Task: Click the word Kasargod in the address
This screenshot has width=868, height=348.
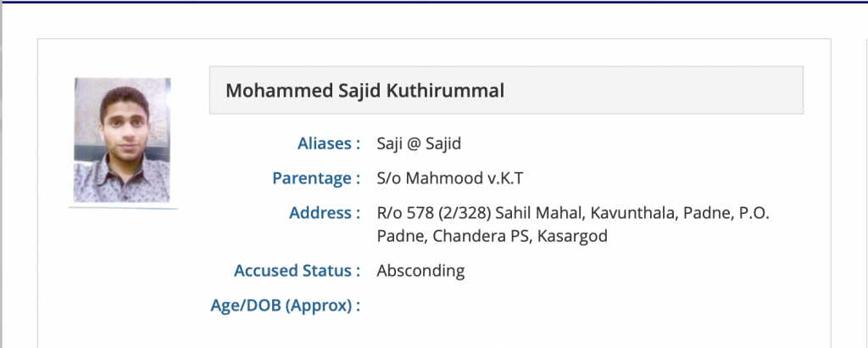Action: point(571,237)
